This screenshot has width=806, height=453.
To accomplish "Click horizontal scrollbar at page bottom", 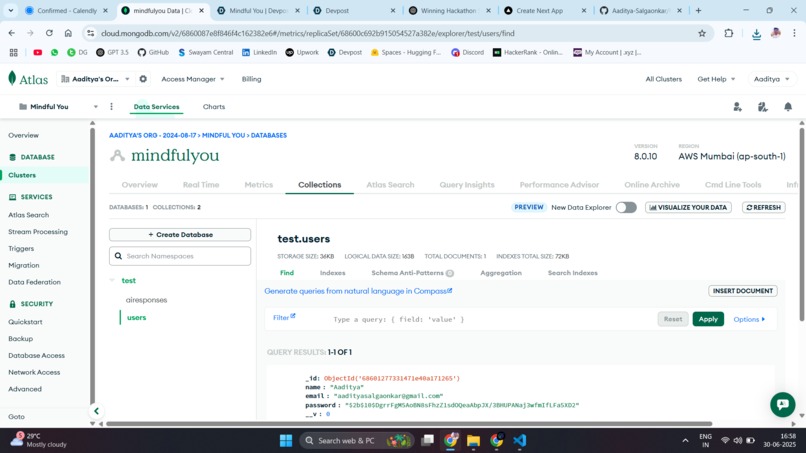I will [409, 424].
